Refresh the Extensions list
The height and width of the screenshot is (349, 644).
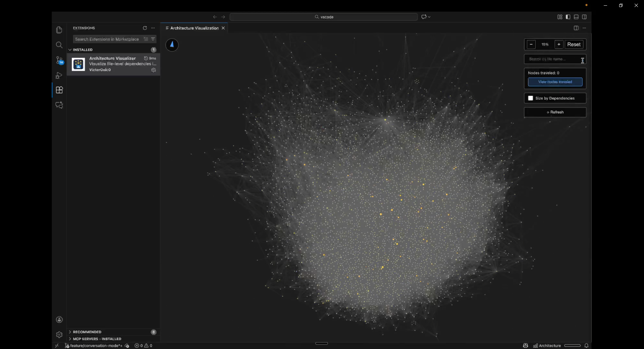[x=145, y=28]
